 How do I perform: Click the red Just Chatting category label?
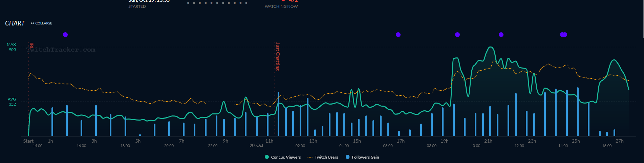(x=278, y=56)
